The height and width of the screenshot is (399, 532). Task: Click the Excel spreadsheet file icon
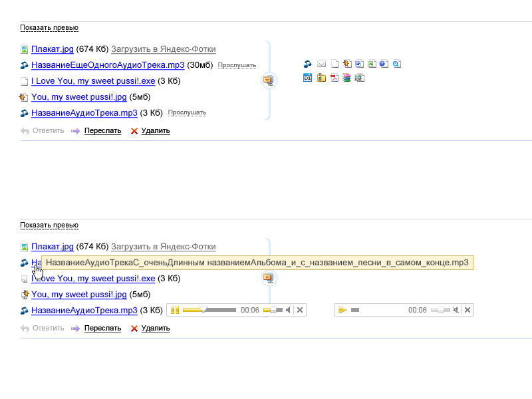[x=372, y=65]
